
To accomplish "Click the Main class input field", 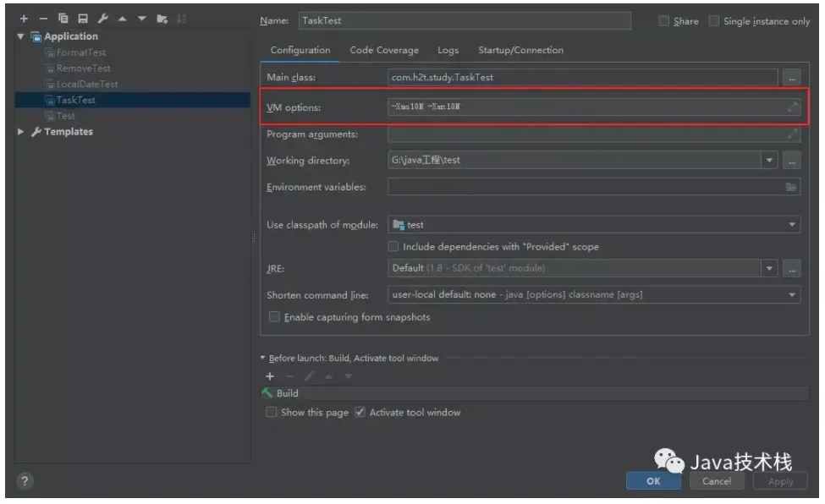I will [x=583, y=78].
